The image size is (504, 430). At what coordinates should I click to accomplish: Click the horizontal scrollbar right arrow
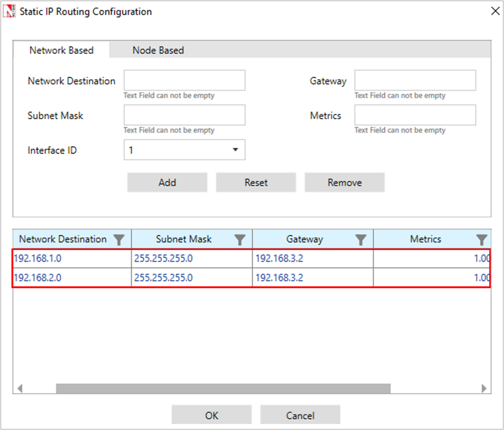click(484, 389)
